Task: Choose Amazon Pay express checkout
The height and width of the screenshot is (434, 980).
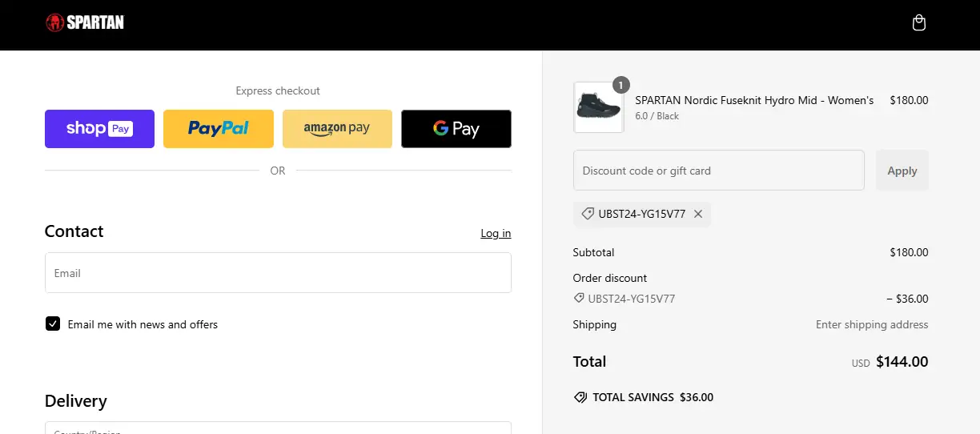Action: coord(337,129)
